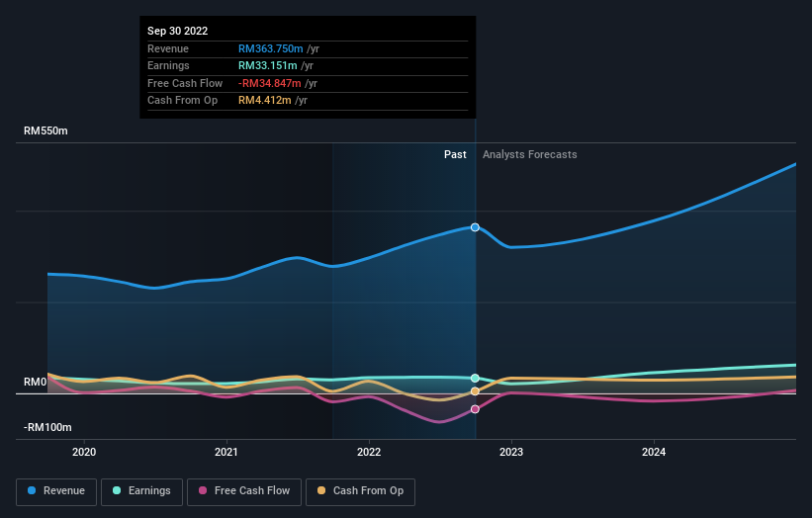Toggle the Cash From Op series in the legend

(x=360, y=491)
